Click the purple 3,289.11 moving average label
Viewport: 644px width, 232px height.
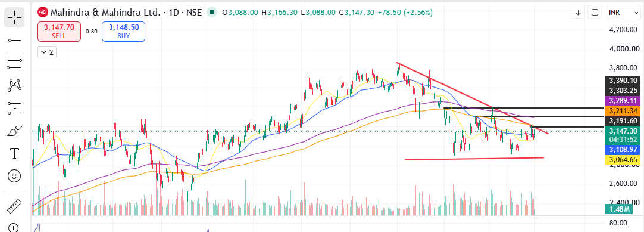click(x=623, y=100)
